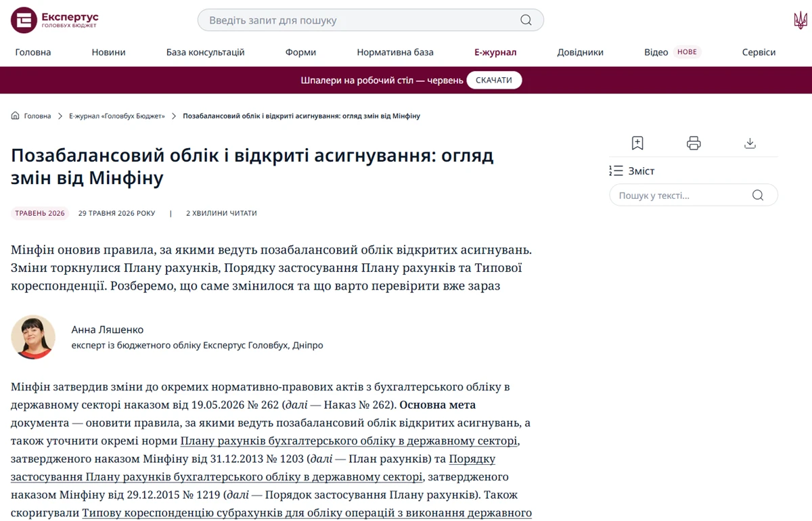Click author photo of Анна Ляшенко
Viewport: 812px width, 521px height.
(x=33, y=337)
